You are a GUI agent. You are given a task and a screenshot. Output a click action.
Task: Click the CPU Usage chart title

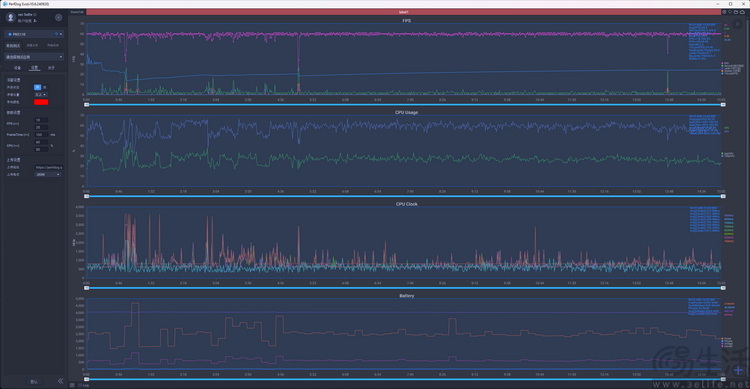(x=406, y=112)
